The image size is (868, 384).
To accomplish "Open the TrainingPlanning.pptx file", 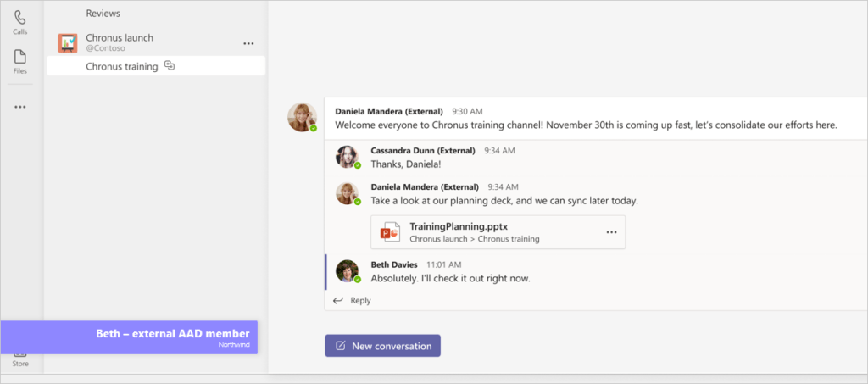I will pyautogui.click(x=498, y=232).
